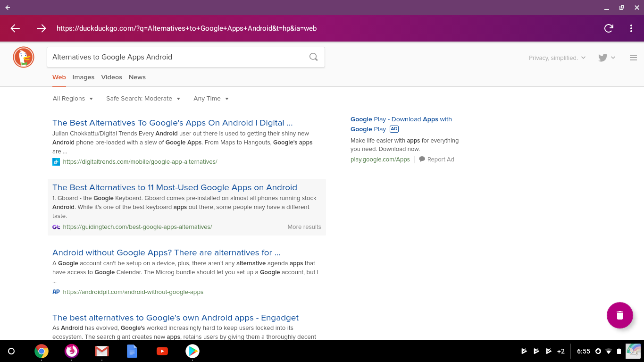Switch to the Videos tab

(x=111, y=77)
